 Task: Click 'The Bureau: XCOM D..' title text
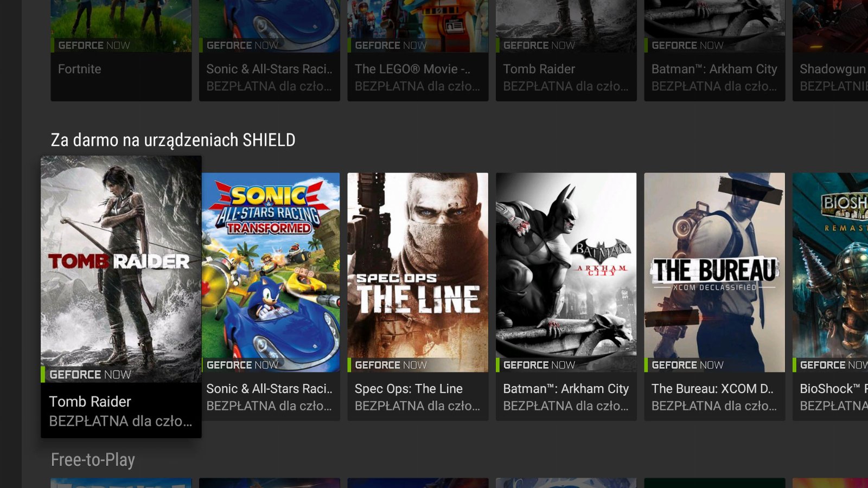click(x=712, y=389)
